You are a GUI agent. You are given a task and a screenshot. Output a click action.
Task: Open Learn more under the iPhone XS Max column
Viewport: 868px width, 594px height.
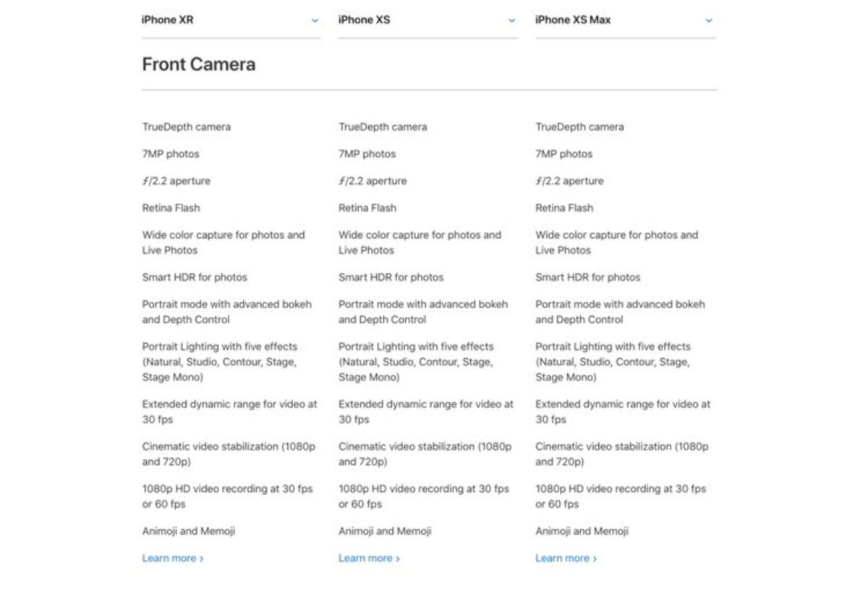(x=563, y=558)
